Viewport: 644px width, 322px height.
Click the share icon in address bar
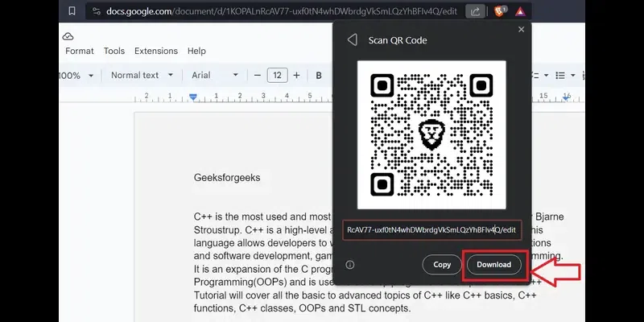point(475,11)
